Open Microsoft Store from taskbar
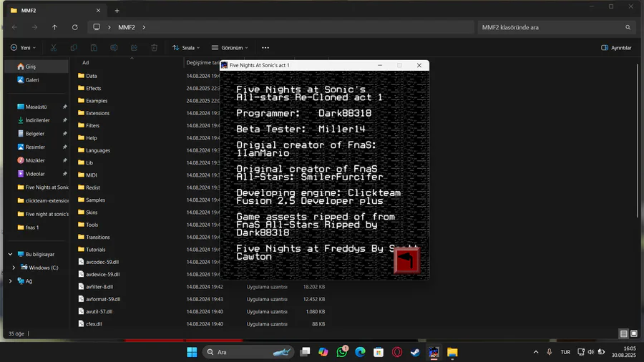 (379, 352)
